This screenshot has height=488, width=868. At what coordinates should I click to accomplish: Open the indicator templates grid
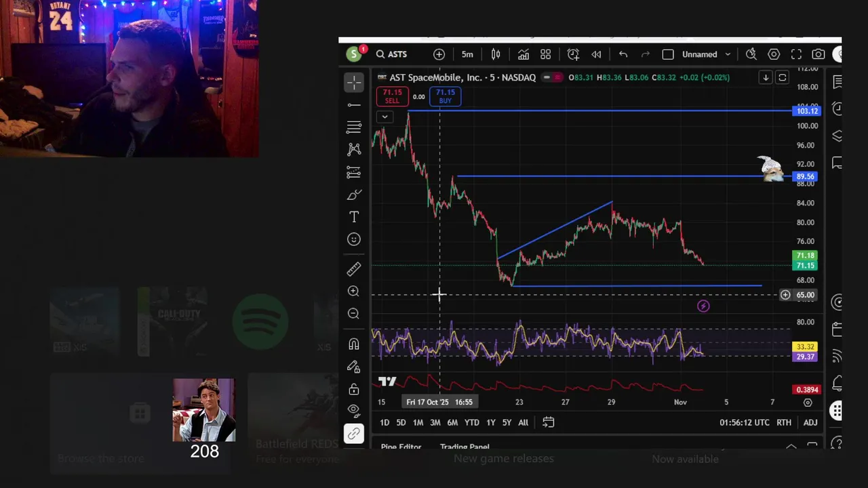coord(546,54)
